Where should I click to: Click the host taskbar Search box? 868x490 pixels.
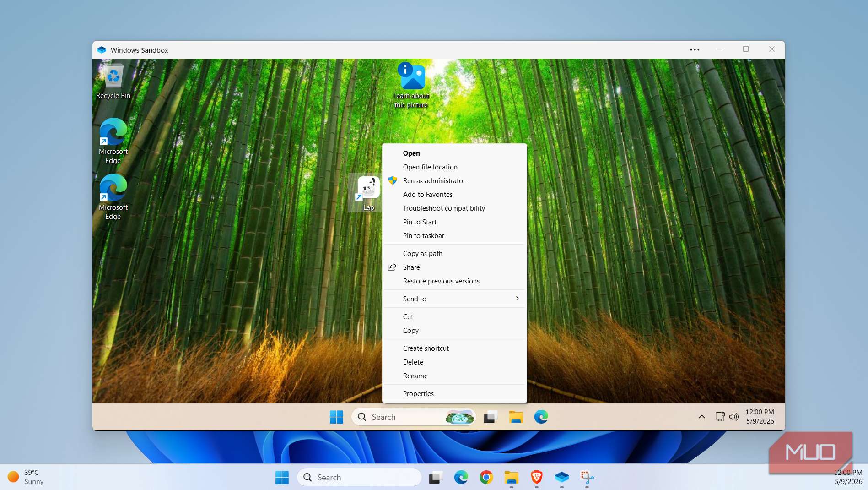pyautogui.click(x=359, y=477)
